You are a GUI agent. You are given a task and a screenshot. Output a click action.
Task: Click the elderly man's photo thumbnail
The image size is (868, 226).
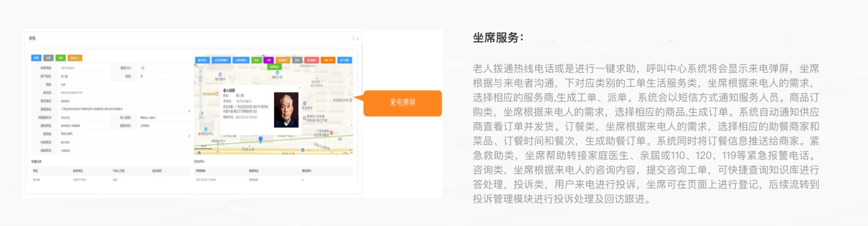point(286,110)
